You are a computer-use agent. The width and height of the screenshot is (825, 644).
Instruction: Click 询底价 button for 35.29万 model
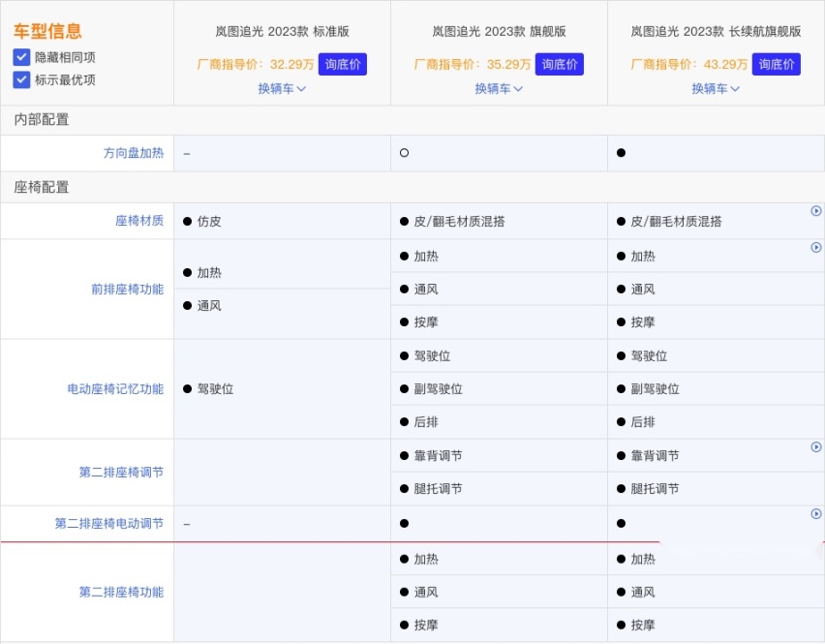click(x=560, y=64)
